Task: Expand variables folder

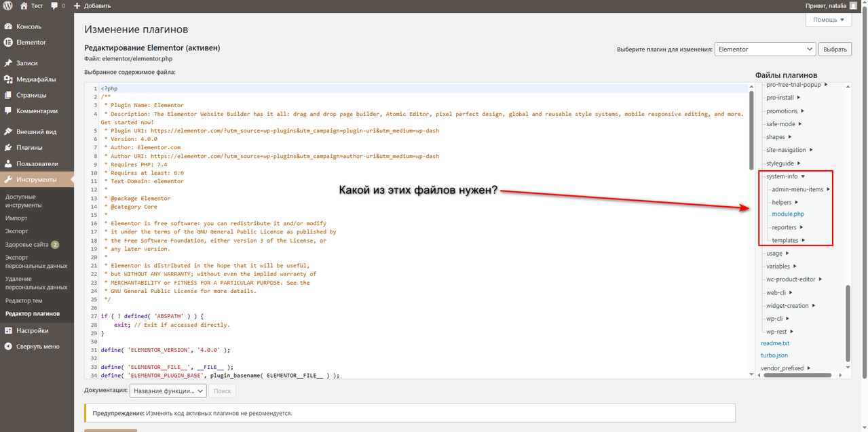Action: (x=781, y=266)
